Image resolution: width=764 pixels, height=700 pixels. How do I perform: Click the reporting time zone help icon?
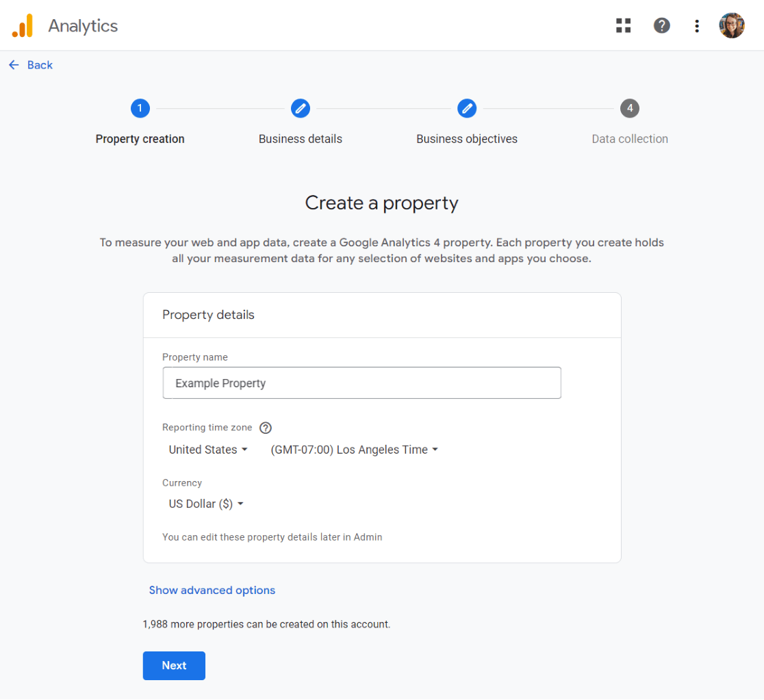point(266,428)
